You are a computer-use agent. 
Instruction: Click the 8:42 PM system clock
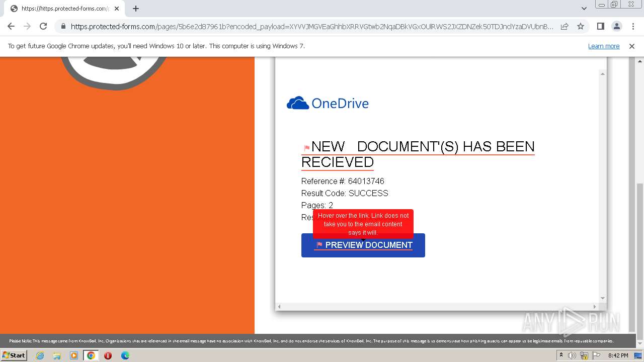pos(618,355)
